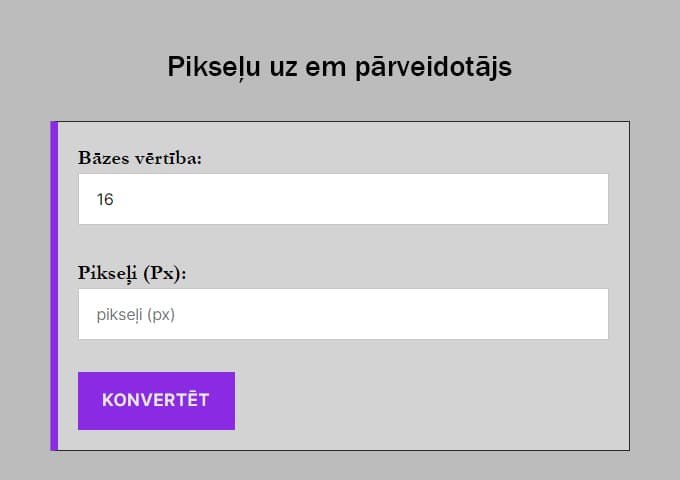680x480 pixels.
Task: Click the Konvertēt button
Action: click(156, 400)
